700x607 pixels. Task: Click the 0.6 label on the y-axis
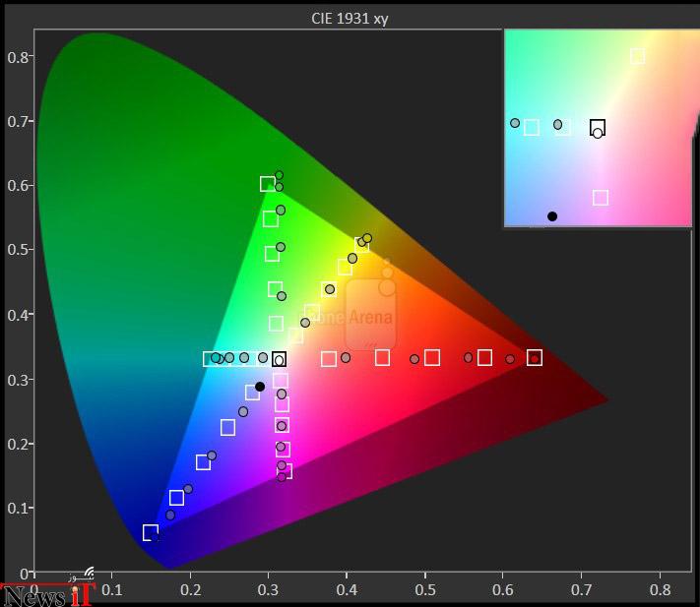point(18,186)
